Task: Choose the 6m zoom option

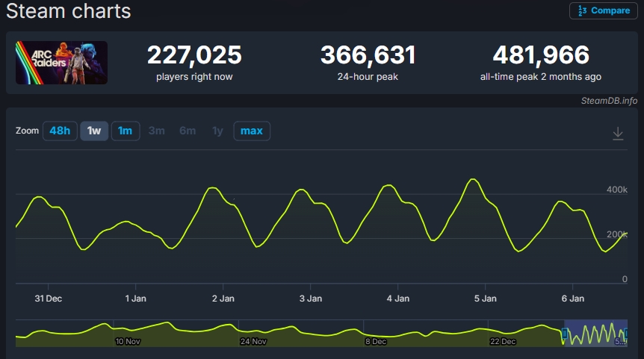Action: [188, 131]
